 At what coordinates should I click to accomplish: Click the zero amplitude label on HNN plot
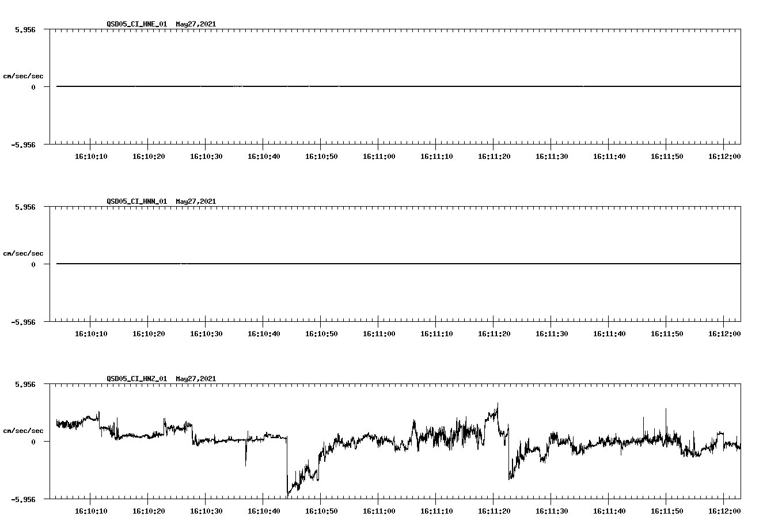pos(32,265)
